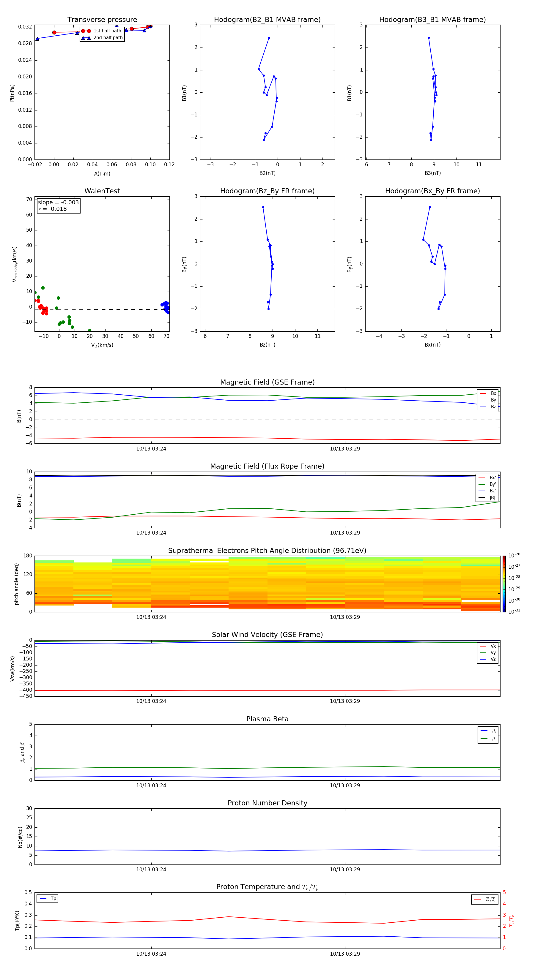Click the "Tp(10^6K)" y-axis label
Image resolution: width=535 pixels, height=980 pixels.
click(x=17, y=921)
